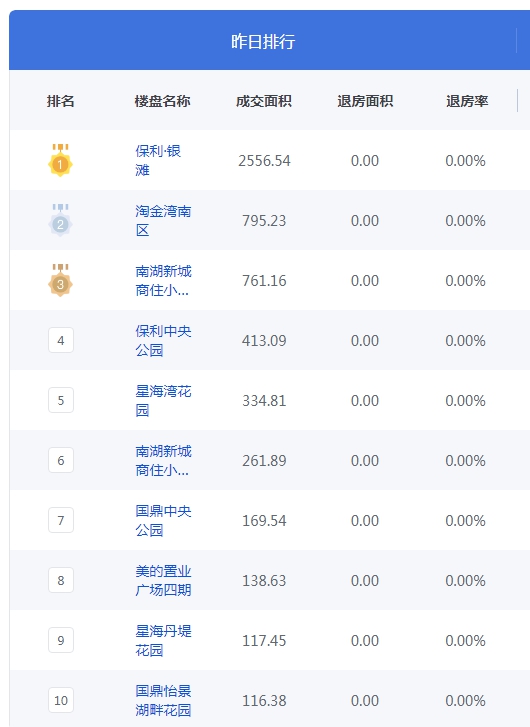Click the bronze rank 3 medal icon
Screen dimensions: 530x727
(x=60, y=280)
